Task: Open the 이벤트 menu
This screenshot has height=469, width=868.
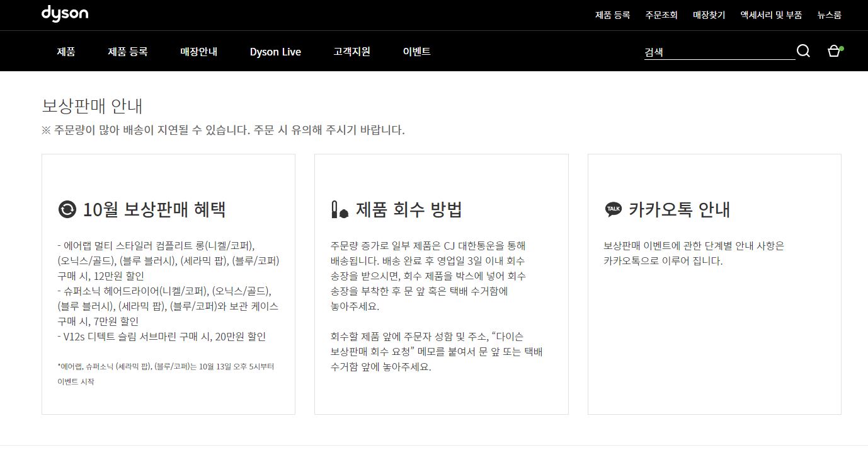Action: [x=417, y=52]
